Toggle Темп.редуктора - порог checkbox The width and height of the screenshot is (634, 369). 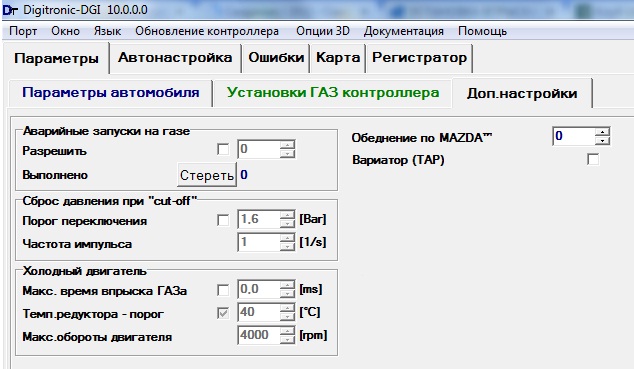[223, 313]
